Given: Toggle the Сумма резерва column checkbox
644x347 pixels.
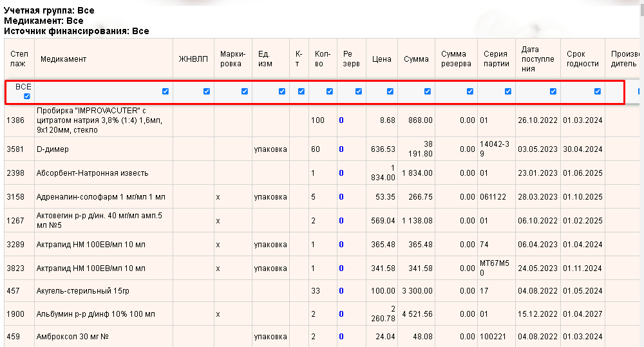Looking at the screenshot, I should [470, 91].
